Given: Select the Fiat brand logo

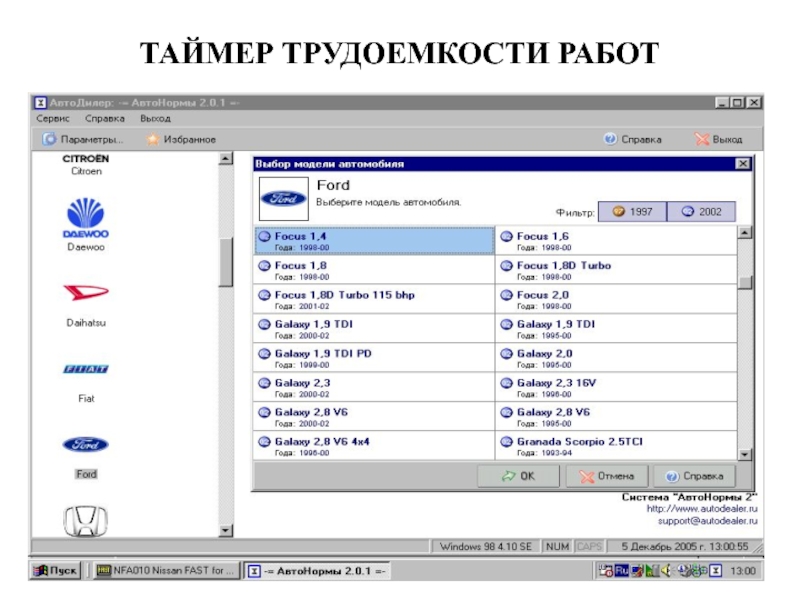Looking at the screenshot, I should tap(86, 369).
